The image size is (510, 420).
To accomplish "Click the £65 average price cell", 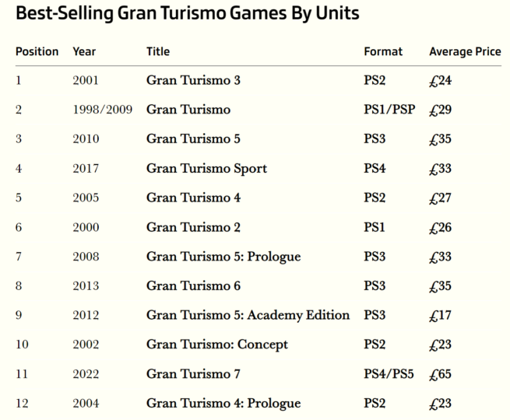I will [x=440, y=374].
